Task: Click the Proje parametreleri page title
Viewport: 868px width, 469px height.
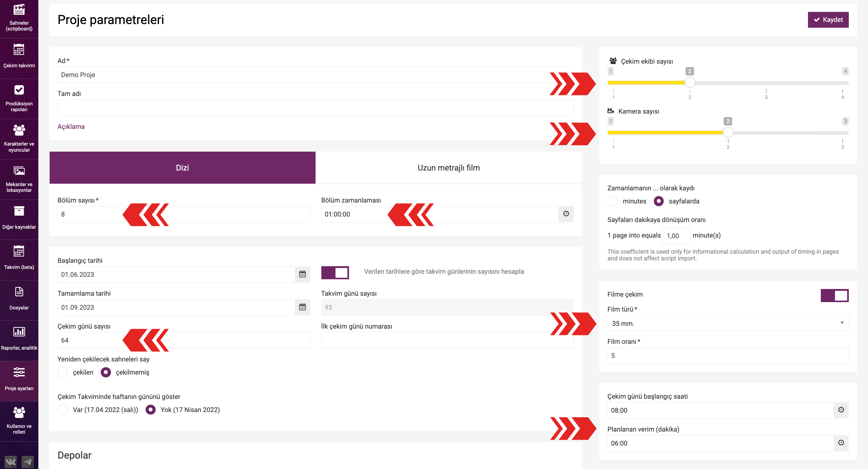Action: coord(111,19)
